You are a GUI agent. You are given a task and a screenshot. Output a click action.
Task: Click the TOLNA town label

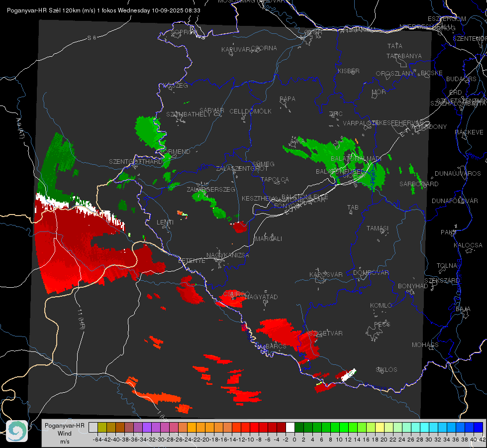coord(447,266)
